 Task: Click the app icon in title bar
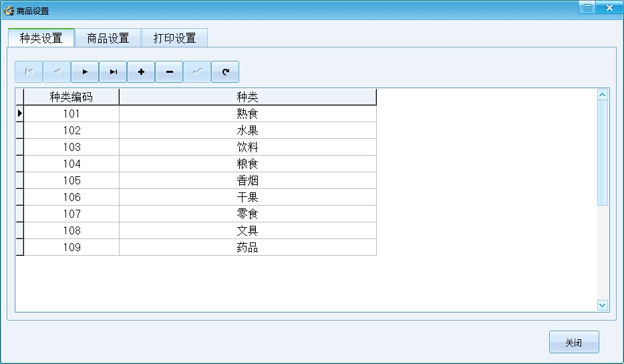pyautogui.click(x=9, y=11)
